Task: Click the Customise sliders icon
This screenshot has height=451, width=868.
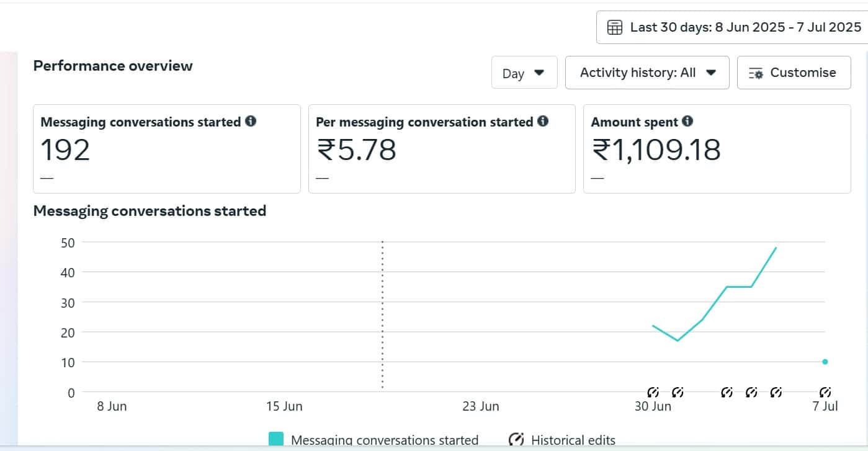Action: click(x=756, y=73)
